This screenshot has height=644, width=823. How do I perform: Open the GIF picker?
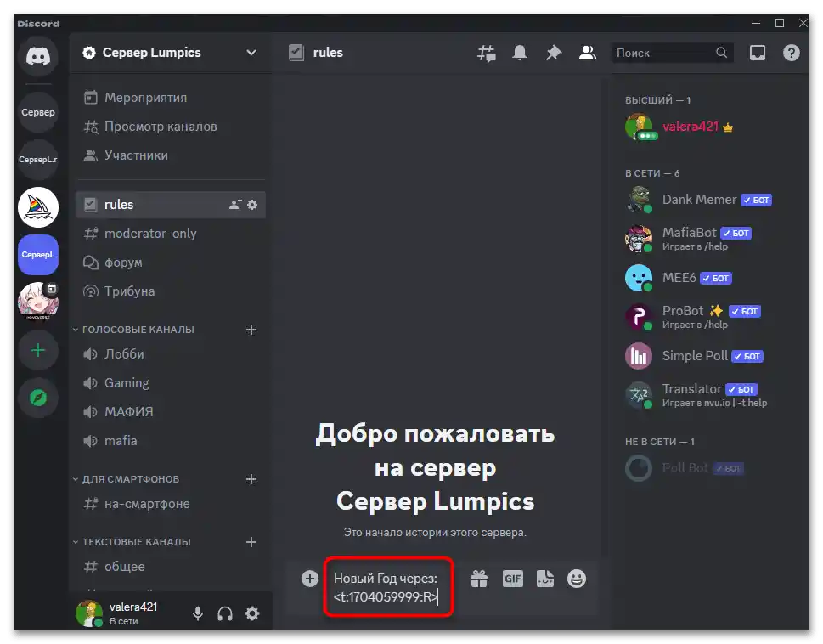click(512, 578)
